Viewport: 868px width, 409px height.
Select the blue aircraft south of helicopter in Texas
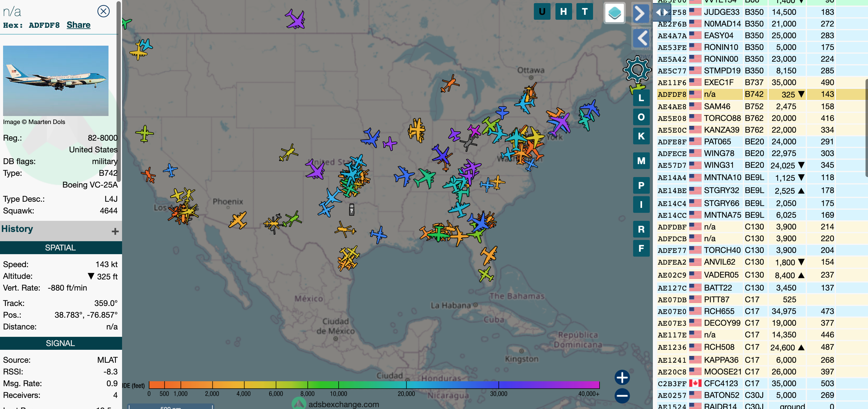click(x=379, y=234)
